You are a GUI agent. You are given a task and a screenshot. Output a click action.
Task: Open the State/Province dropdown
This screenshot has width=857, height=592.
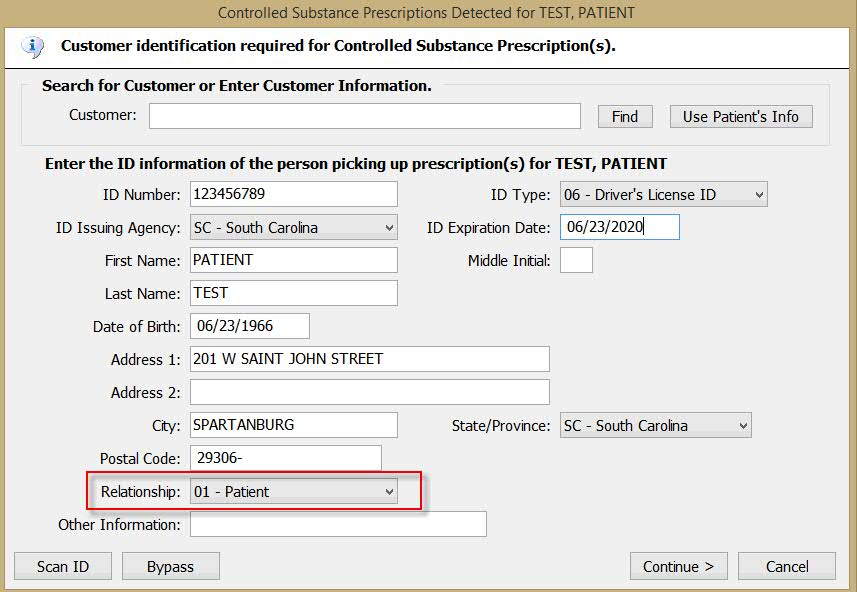click(x=655, y=425)
